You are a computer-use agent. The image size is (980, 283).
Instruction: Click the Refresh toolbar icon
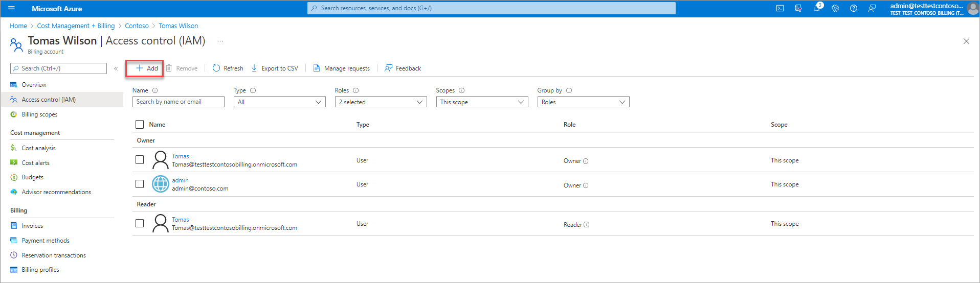pyautogui.click(x=216, y=68)
